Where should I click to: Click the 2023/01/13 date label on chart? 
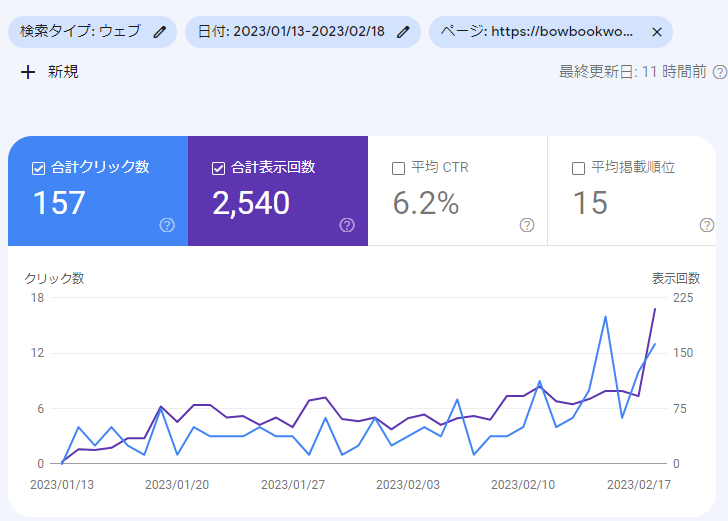[62, 485]
